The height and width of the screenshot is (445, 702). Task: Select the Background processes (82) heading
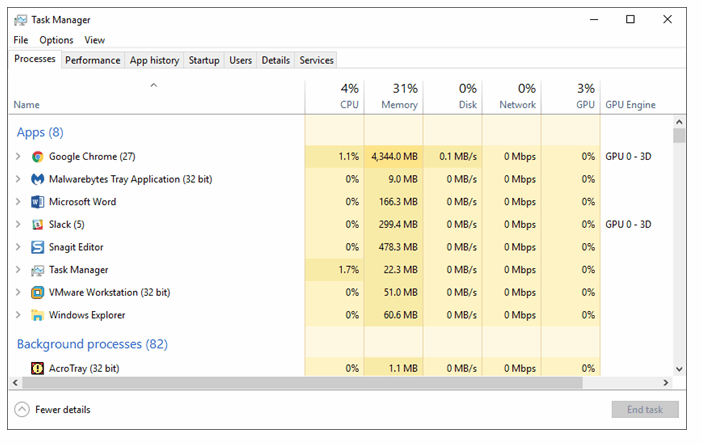click(x=92, y=344)
